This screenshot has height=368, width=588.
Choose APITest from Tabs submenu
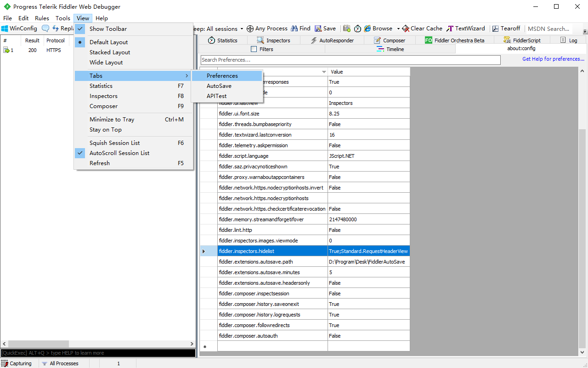pyautogui.click(x=227, y=96)
